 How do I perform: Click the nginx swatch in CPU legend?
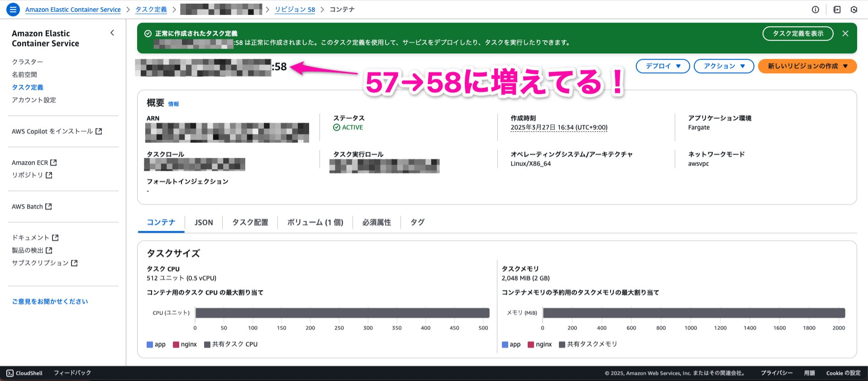pos(176,344)
